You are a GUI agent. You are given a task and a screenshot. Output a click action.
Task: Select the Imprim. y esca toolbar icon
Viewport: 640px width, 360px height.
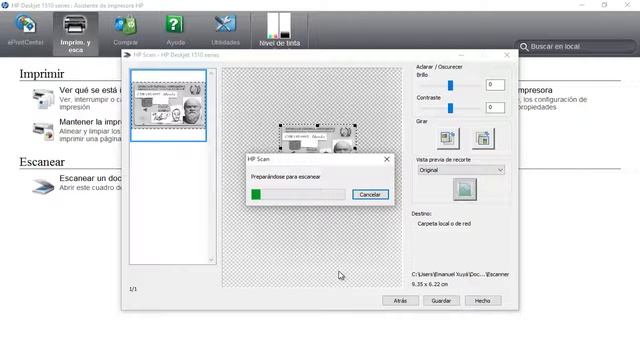76,33
